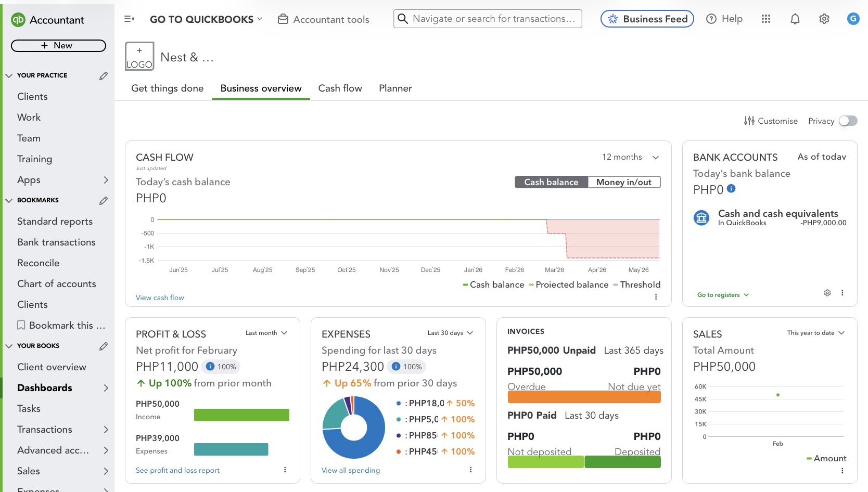Open the GO TO QUICKBOOKS dropdown
The height and width of the screenshot is (492, 868).
coord(206,19)
